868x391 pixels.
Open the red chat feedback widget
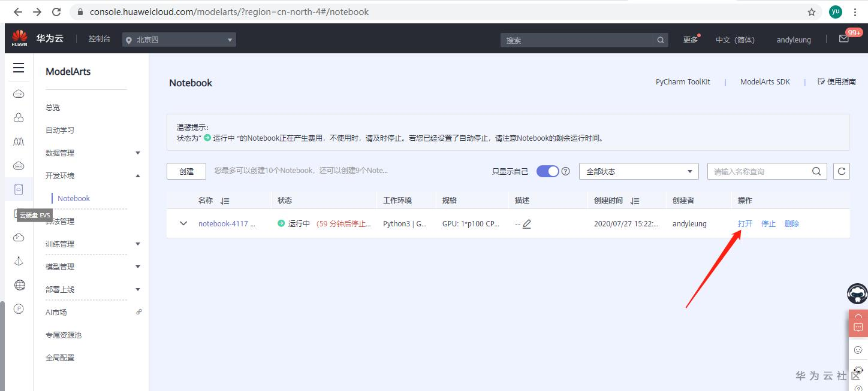click(858, 324)
